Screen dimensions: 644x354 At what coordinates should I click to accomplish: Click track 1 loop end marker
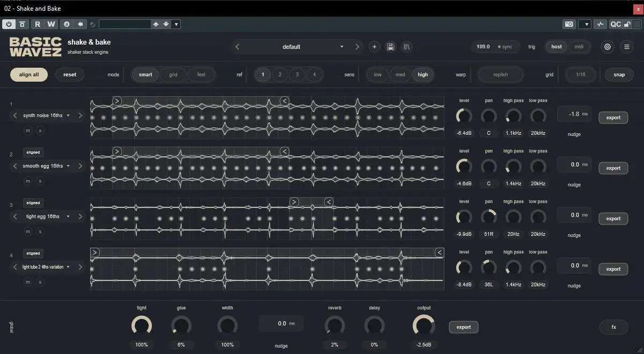click(285, 100)
